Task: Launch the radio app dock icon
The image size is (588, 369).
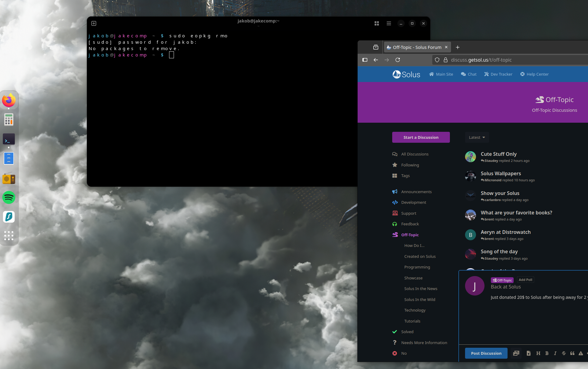Action: click(x=9, y=179)
